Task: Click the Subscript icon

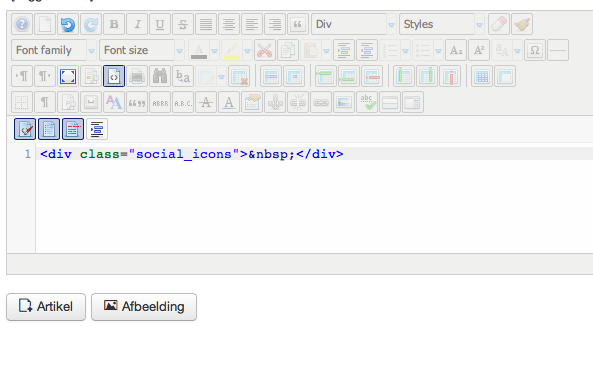Action: (456, 50)
